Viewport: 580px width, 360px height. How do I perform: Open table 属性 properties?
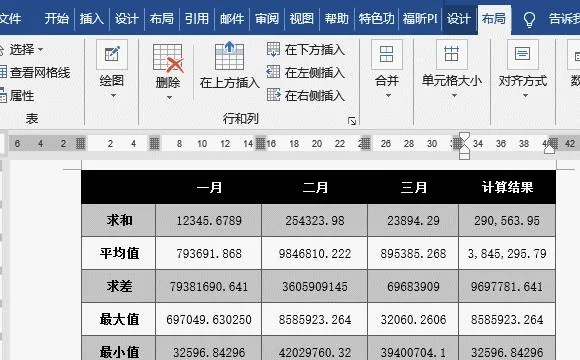pos(17,96)
